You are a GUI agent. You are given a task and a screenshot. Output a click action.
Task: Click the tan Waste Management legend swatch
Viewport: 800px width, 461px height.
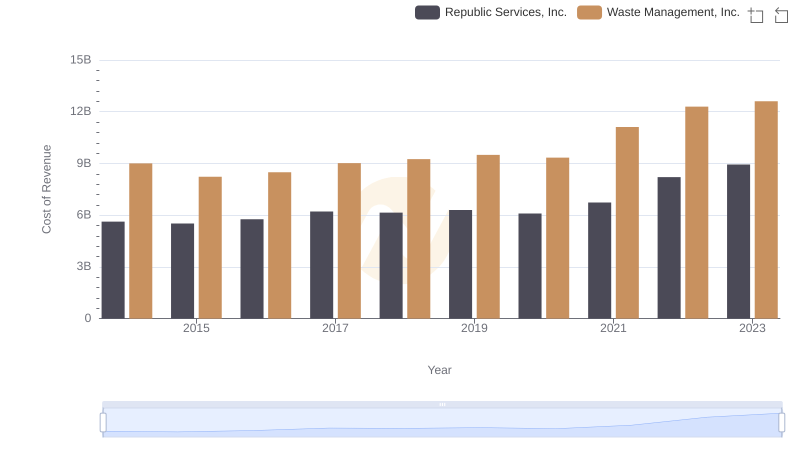[x=590, y=12]
